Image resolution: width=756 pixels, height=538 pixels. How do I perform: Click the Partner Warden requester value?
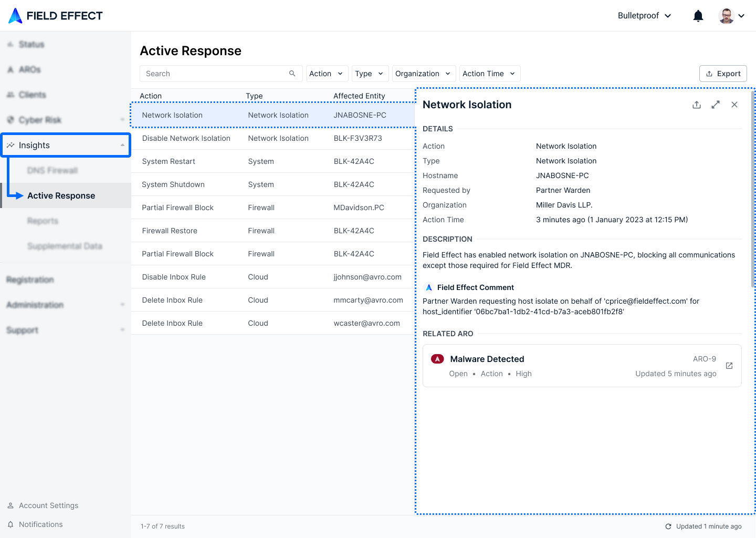click(563, 190)
